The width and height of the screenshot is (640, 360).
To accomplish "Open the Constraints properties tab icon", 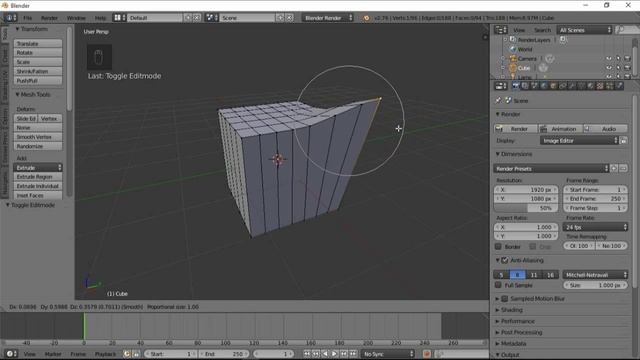I will (562, 86).
